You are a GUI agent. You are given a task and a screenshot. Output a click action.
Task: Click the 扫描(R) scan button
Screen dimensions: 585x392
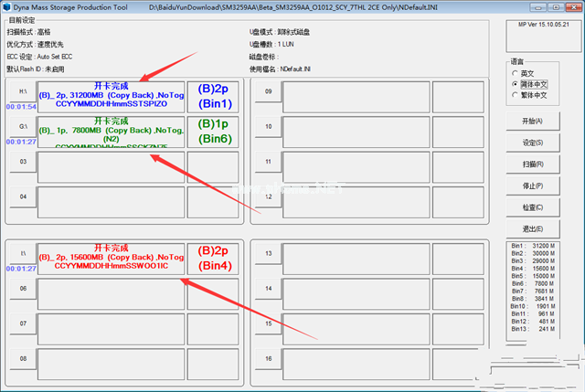531,164
